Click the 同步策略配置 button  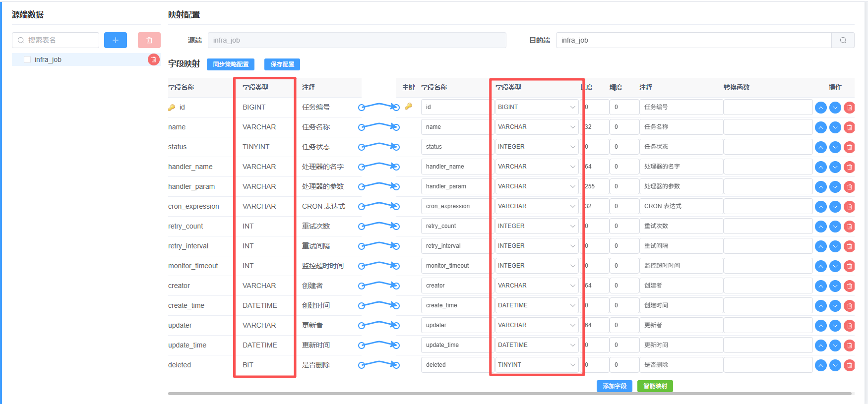point(231,64)
